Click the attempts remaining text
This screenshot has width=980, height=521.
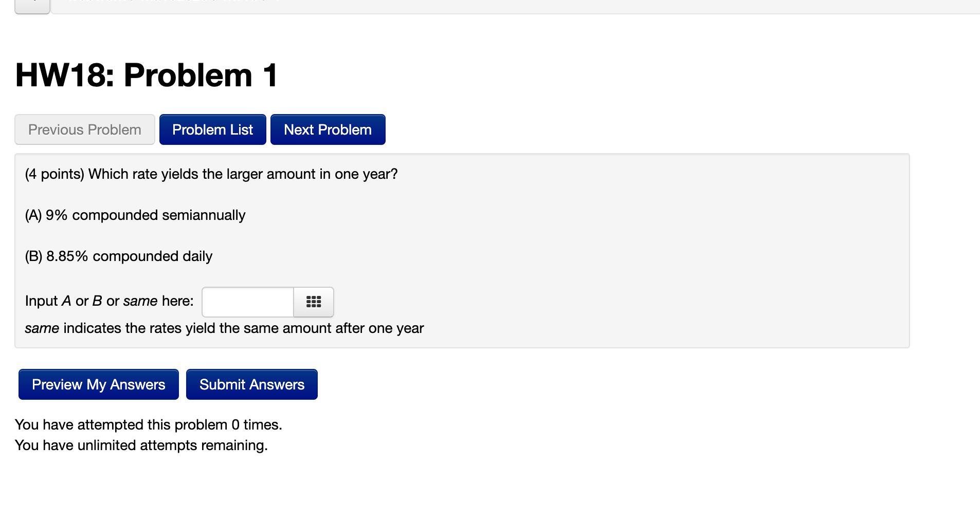coord(141,445)
